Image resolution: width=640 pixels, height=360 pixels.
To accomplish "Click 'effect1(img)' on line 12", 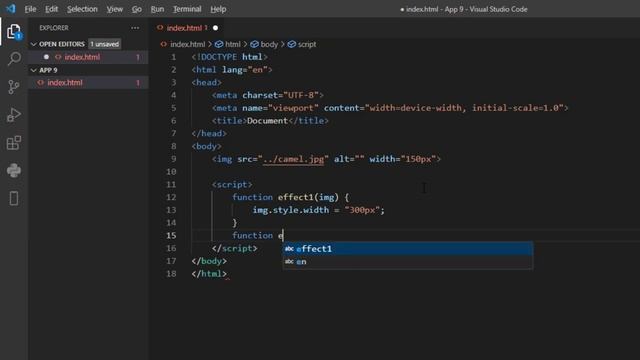I will tap(308, 197).
